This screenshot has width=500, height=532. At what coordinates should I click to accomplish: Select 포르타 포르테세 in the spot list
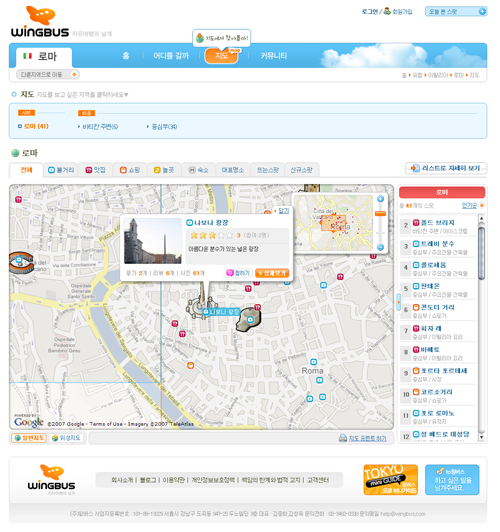438,374
